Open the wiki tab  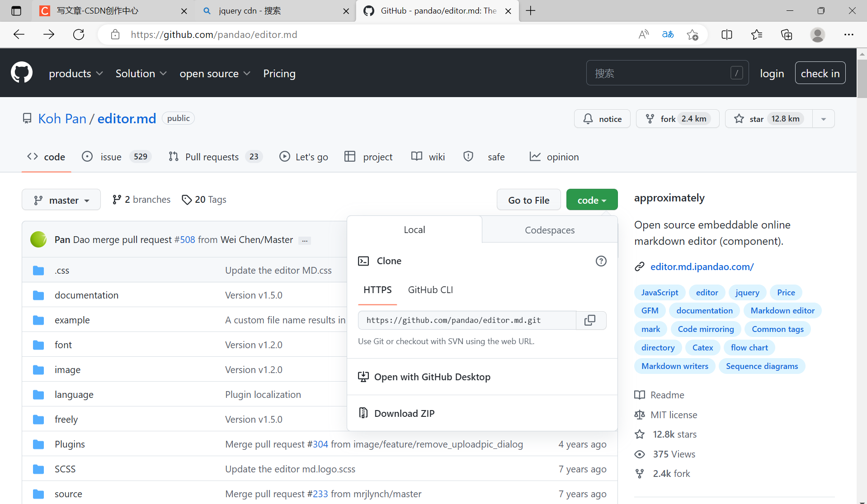pos(428,157)
